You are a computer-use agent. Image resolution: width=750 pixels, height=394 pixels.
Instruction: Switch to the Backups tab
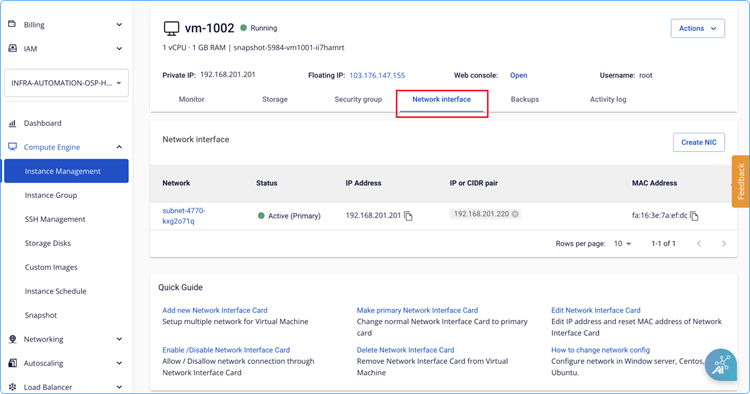click(x=525, y=99)
